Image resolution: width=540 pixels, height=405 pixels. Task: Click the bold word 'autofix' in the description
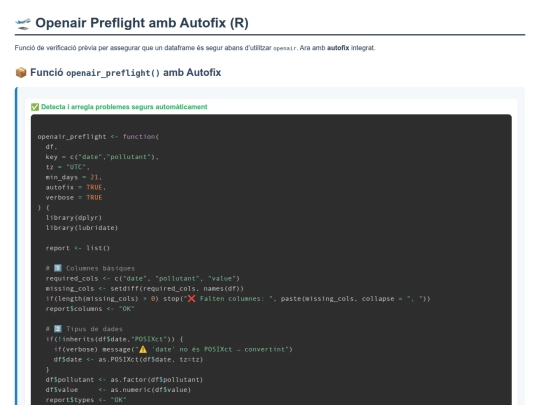pos(338,48)
